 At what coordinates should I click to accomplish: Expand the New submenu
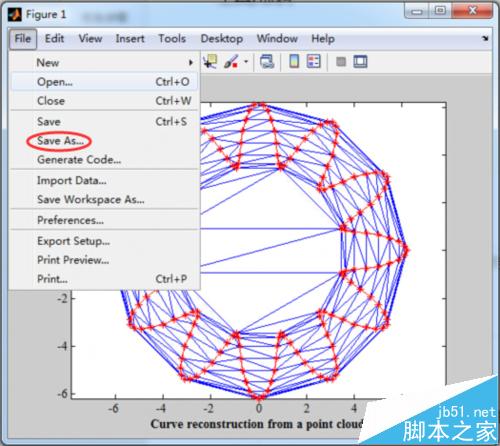point(104,63)
